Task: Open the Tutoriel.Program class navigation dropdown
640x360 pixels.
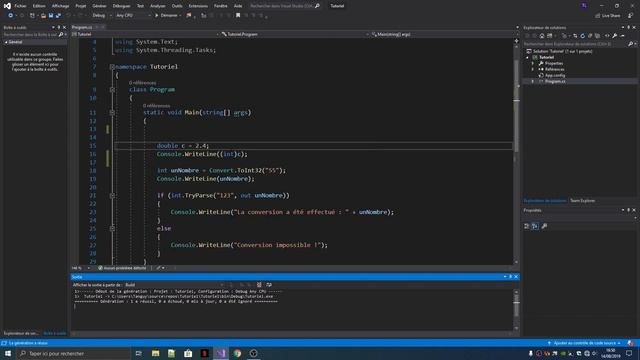Action: click(x=294, y=35)
